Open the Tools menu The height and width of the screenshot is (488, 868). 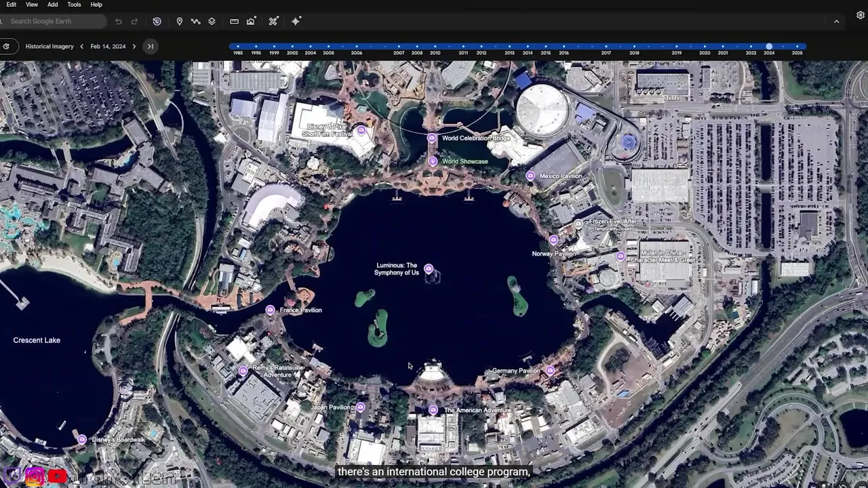point(74,5)
